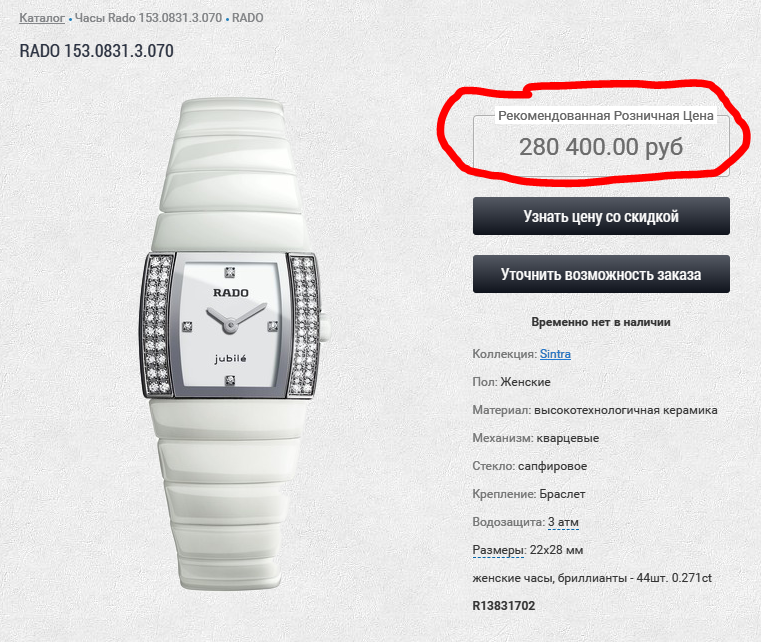Click the Временно нет в наличии notice
Image resolution: width=761 pixels, height=642 pixels.
click(601, 322)
